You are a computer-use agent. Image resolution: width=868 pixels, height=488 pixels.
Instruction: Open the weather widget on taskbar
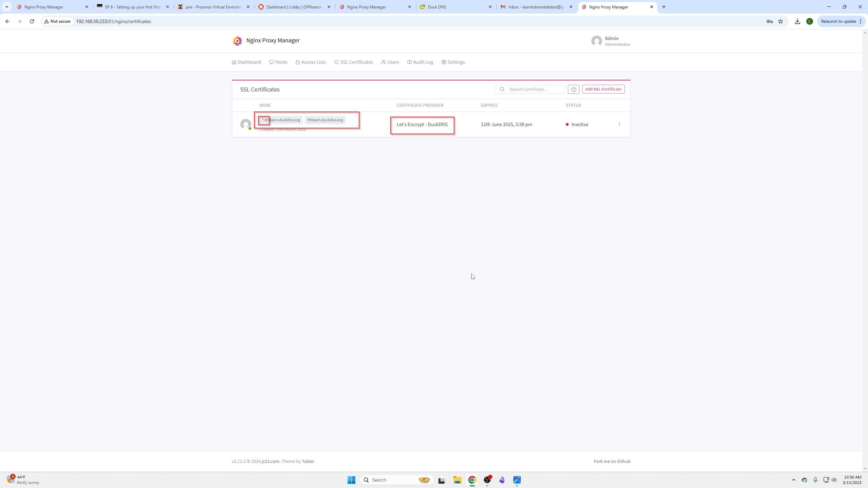click(23, 480)
